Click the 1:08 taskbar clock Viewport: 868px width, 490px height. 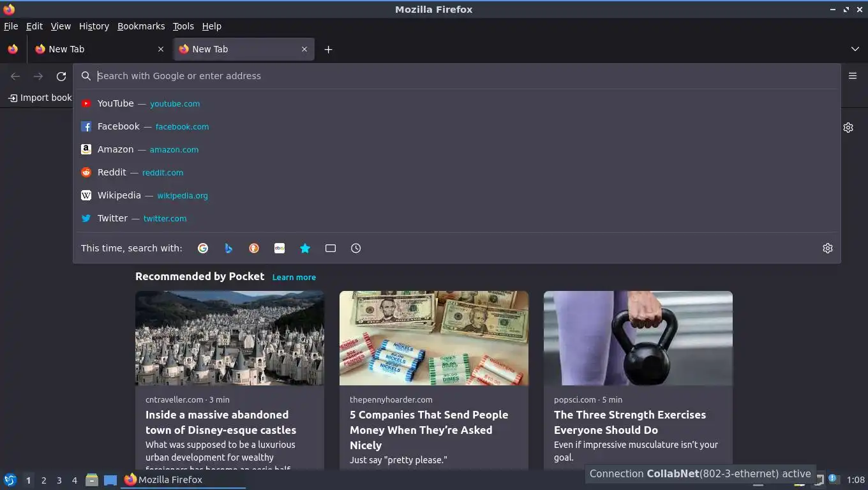856,480
